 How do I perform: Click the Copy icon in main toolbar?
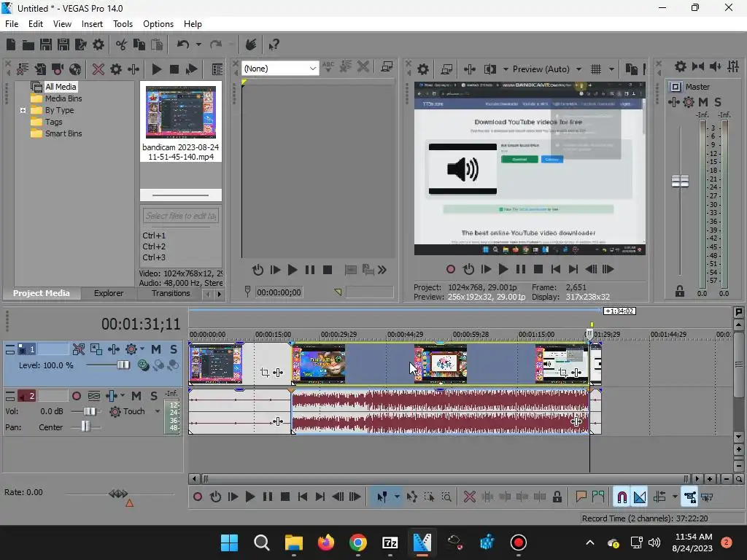(139, 44)
